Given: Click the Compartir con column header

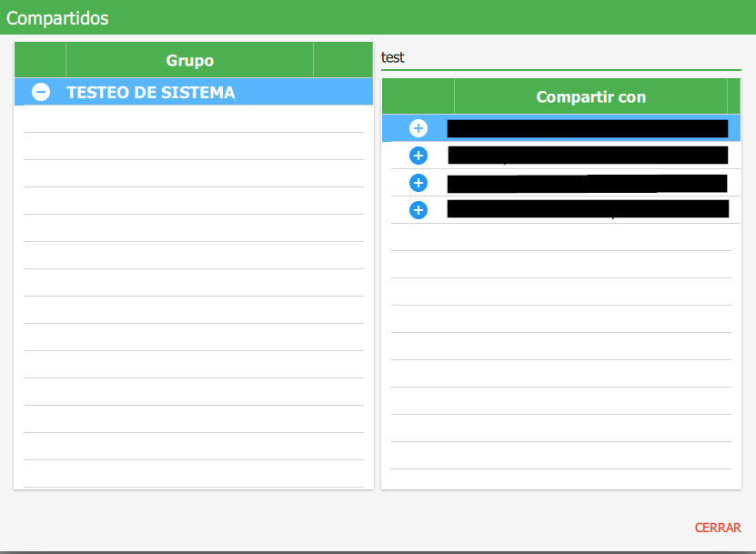Looking at the screenshot, I should [590, 96].
